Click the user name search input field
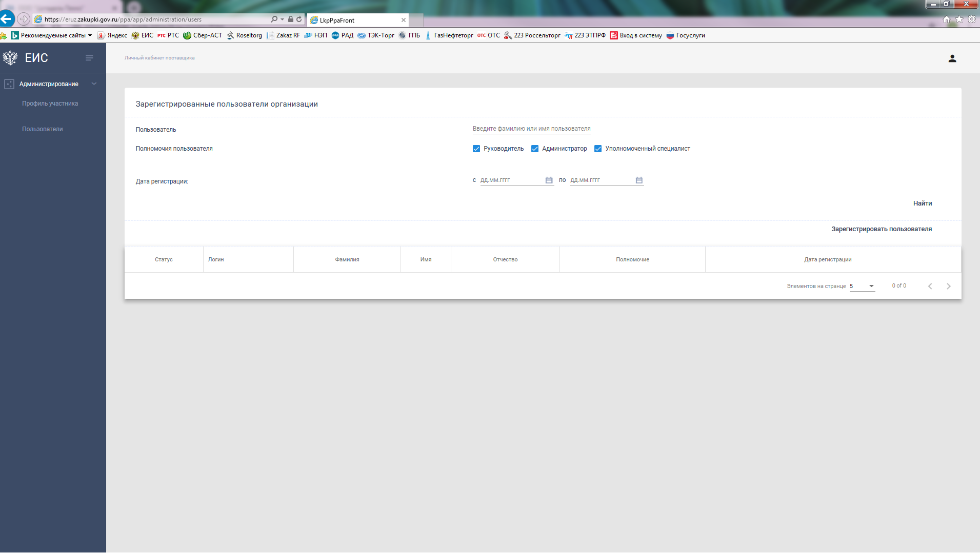The width and height of the screenshot is (980, 553). tap(531, 129)
